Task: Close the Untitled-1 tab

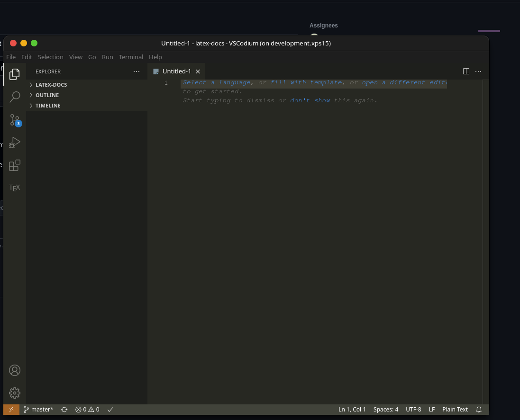Action: click(198, 71)
